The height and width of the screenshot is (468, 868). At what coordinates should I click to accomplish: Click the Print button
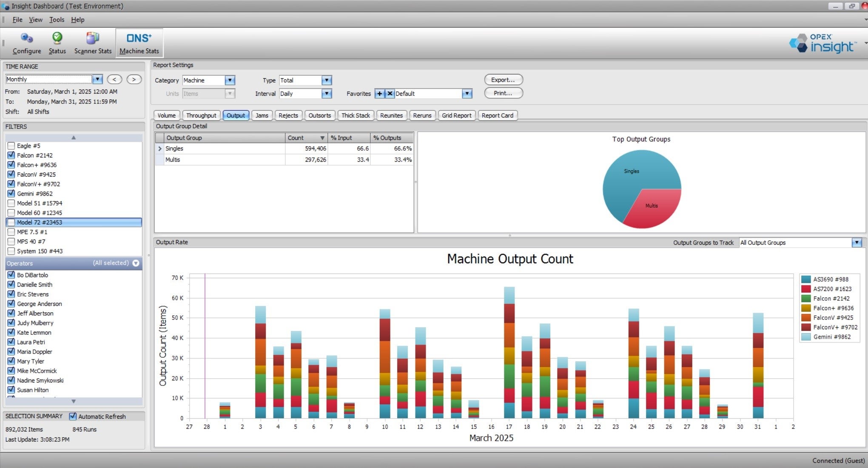pyautogui.click(x=503, y=93)
